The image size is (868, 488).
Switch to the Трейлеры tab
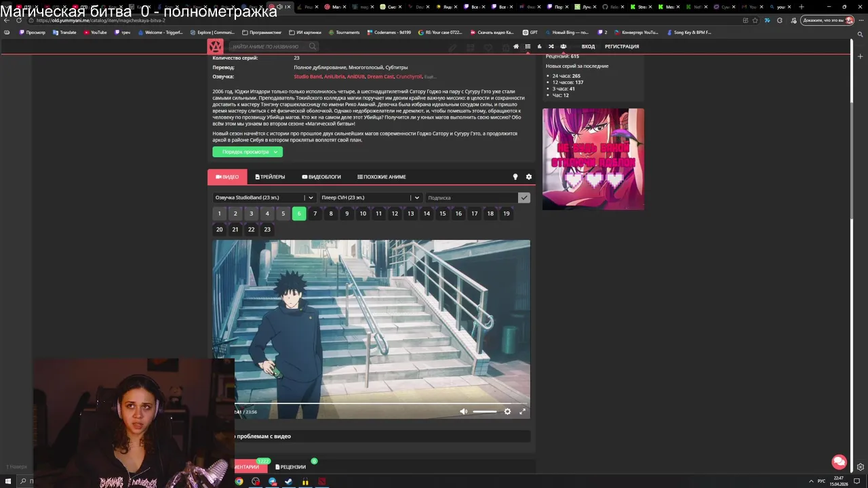click(x=270, y=177)
